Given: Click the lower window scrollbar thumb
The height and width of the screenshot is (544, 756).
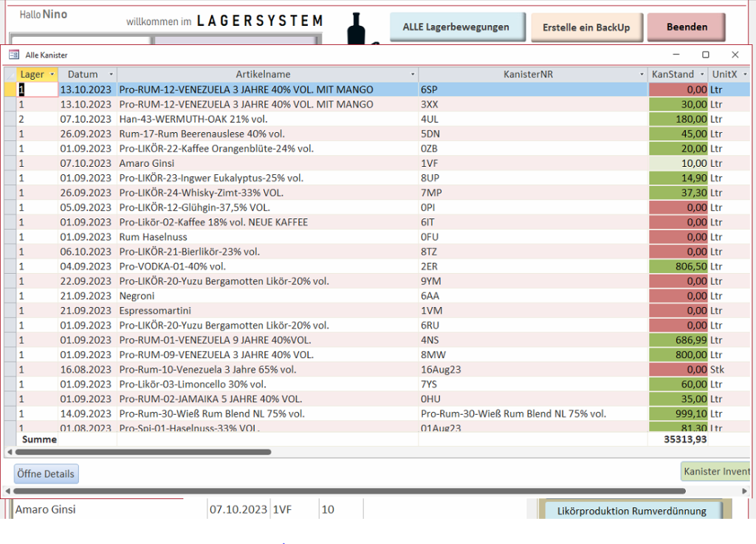Looking at the screenshot, I should pyautogui.click(x=349, y=491).
